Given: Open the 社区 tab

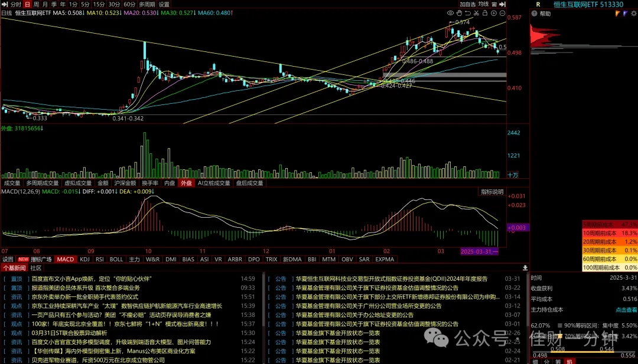Looking at the screenshot, I should 36,268.
